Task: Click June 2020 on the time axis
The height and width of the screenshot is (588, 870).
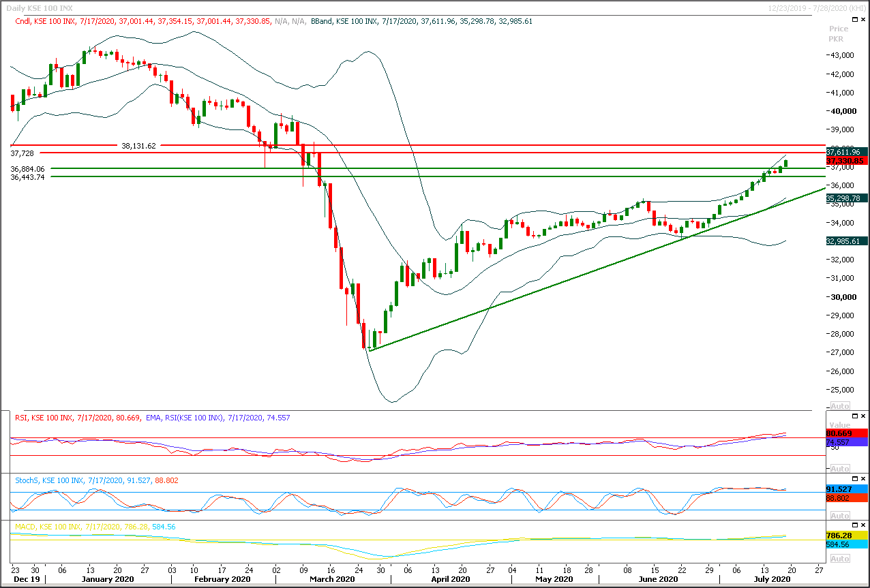Action: click(x=657, y=579)
